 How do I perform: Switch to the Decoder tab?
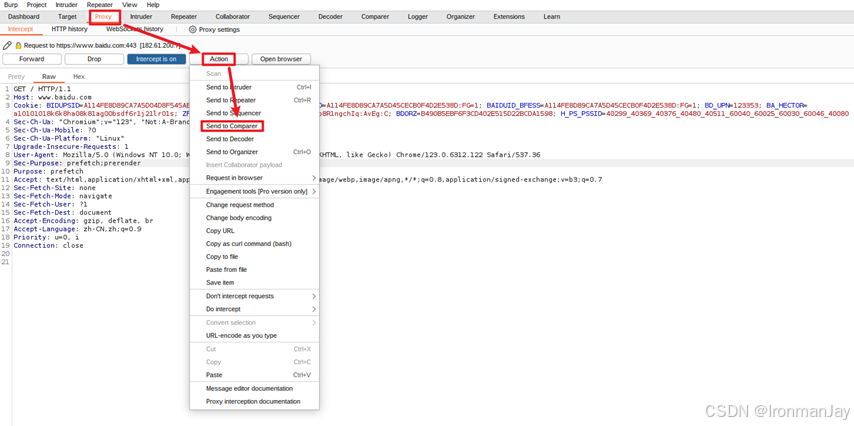click(330, 17)
